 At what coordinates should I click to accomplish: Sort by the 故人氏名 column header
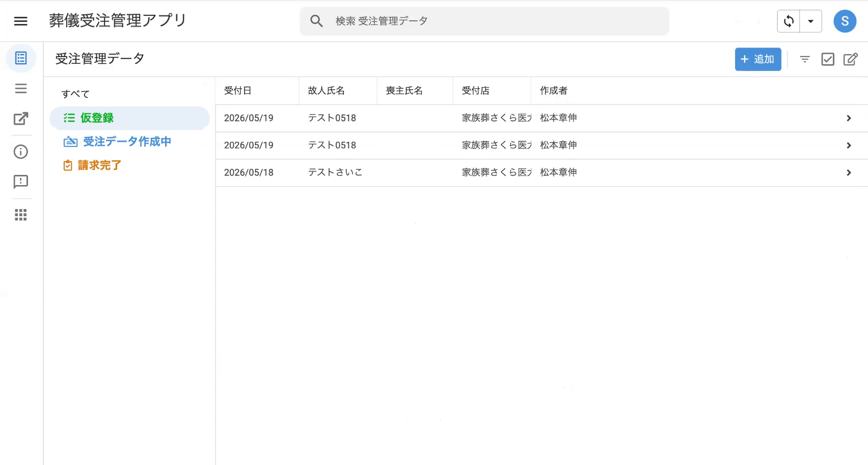[x=327, y=91]
